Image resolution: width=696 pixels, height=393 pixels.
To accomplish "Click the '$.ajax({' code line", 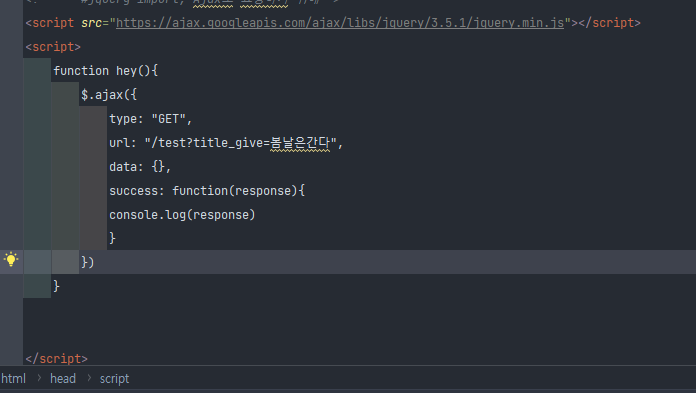I will pyautogui.click(x=109, y=95).
